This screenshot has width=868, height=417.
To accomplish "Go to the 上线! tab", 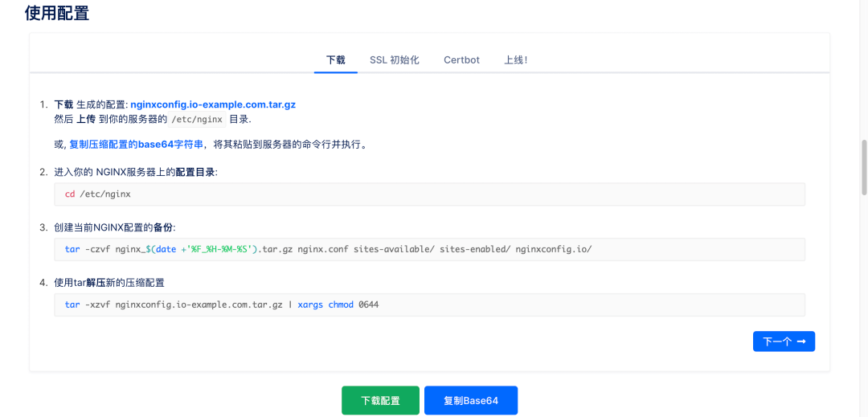I will 515,59.
